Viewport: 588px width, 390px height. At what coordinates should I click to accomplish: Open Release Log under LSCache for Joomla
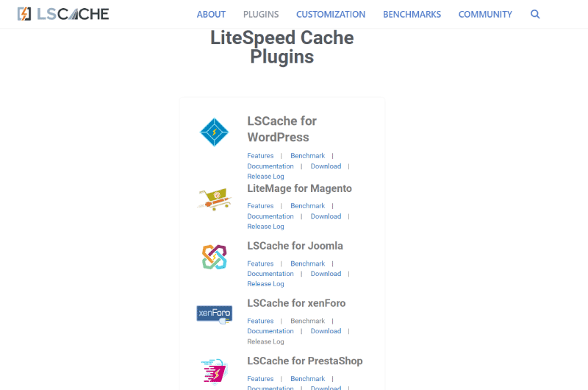(x=265, y=284)
